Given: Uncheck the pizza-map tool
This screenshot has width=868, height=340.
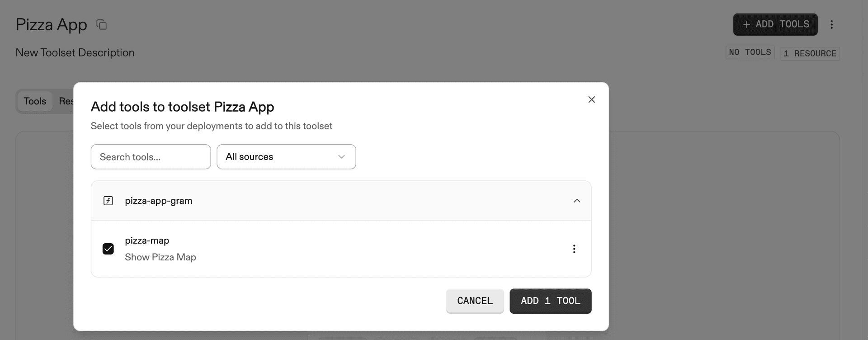Looking at the screenshot, I should [108, 249].
